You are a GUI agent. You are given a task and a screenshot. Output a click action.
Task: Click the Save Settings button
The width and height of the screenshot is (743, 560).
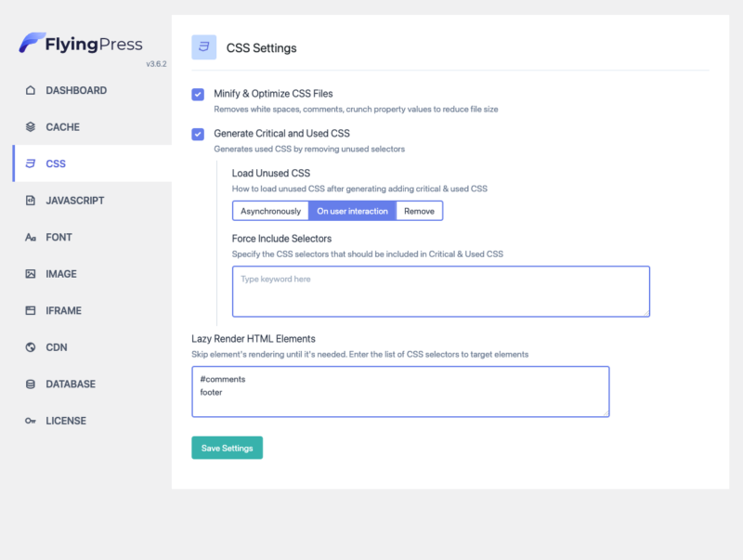227,447
